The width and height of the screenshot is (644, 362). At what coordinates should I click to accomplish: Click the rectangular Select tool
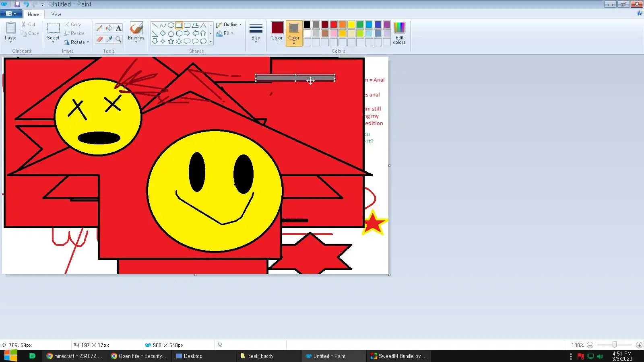(53, 28)
